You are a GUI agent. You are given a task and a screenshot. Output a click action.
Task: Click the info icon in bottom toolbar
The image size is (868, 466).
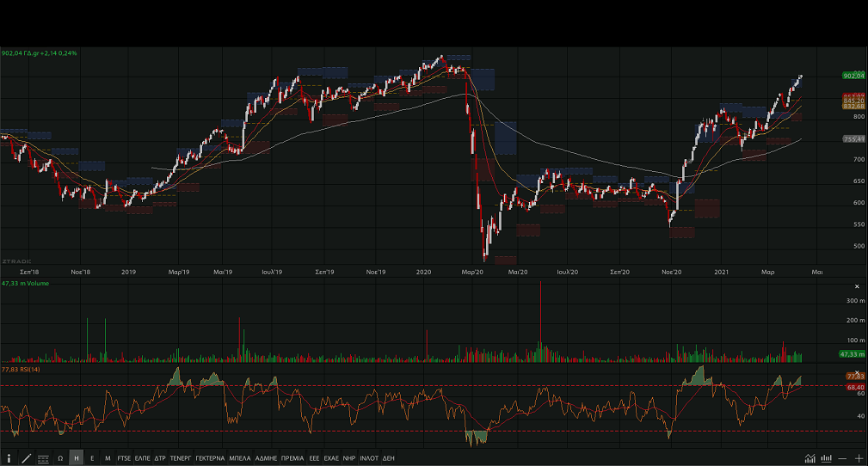coord(9,458)
